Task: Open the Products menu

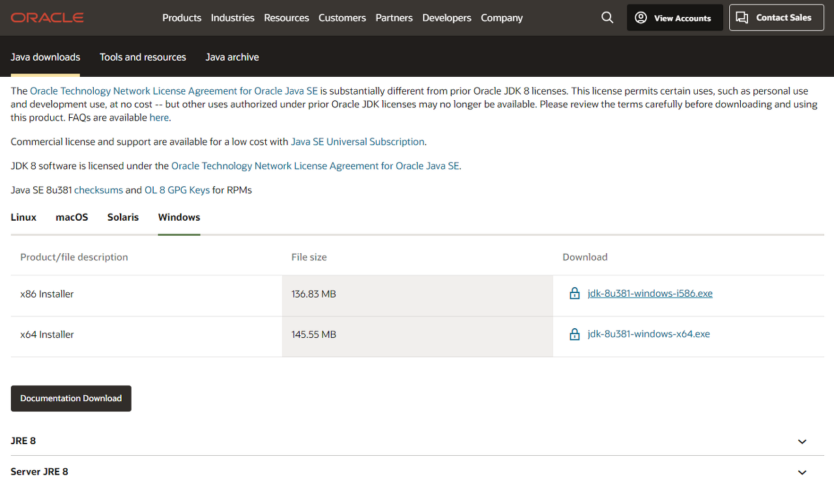Action: click(x=182, y=18)
